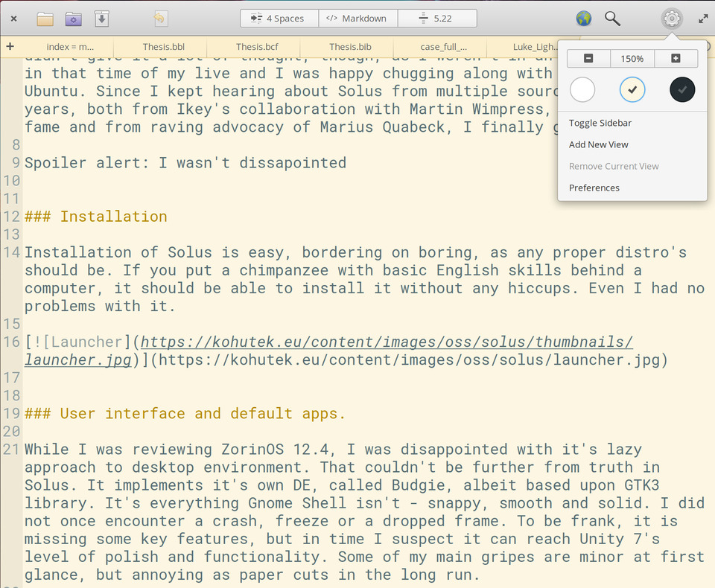This screenshot has width=715, height=588.
Task: Toggle fullscreen with the expand arrows icon
Action: tap(702, 19)
